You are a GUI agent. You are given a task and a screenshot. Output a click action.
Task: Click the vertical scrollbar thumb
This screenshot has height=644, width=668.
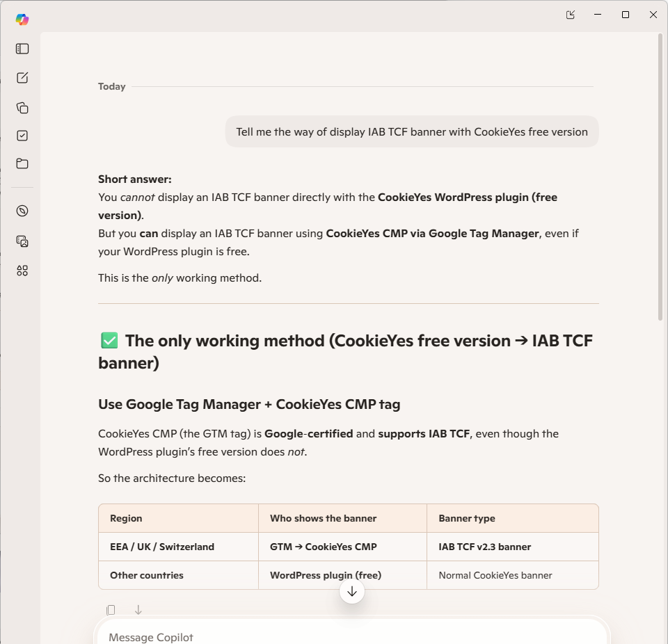pyautogui.click(x=660, y=177)
